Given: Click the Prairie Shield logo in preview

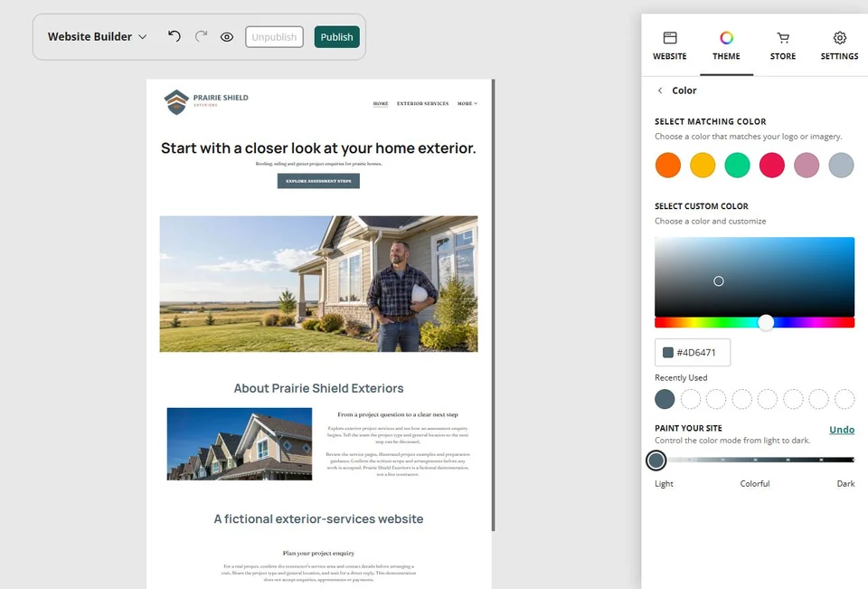Looking at the screenshot, I should pos(206,102).
